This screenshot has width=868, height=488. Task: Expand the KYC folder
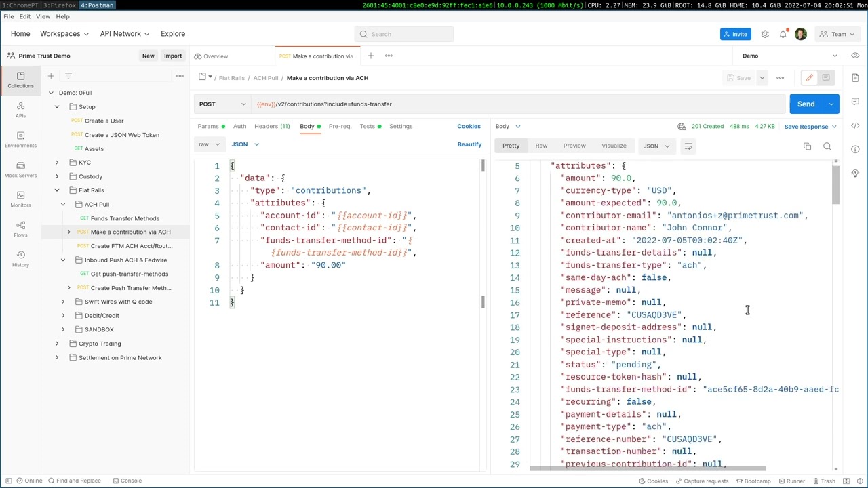[x=57, y=163]
